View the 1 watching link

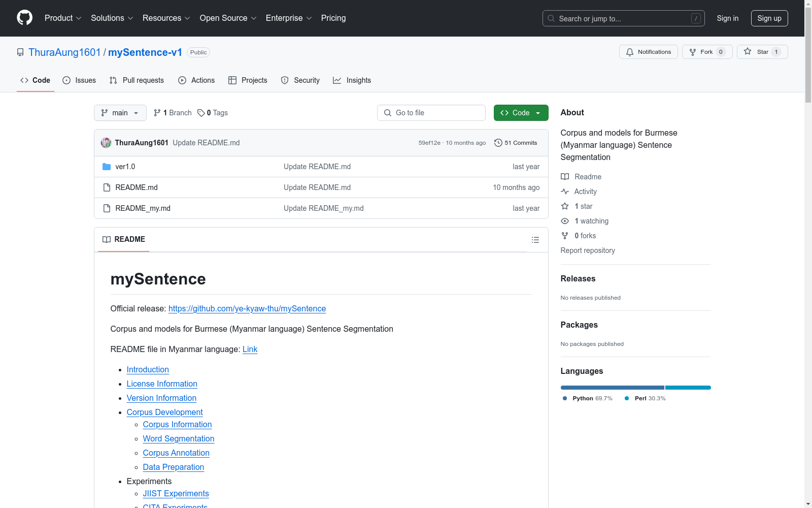(585, 221)
